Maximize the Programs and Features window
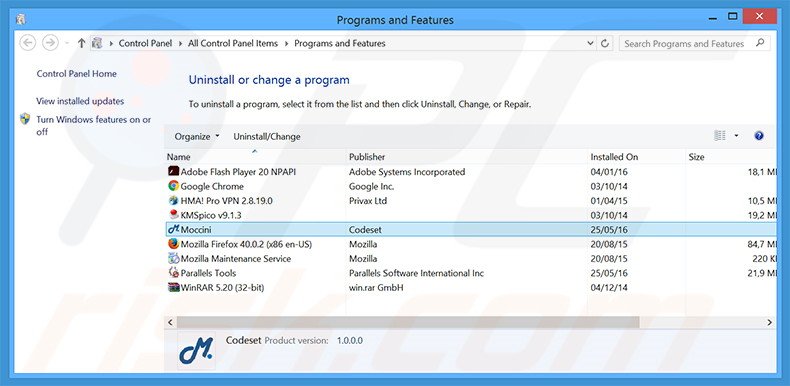Image resolution: width=790 pixels, height=386 pixels. (732, 17)
